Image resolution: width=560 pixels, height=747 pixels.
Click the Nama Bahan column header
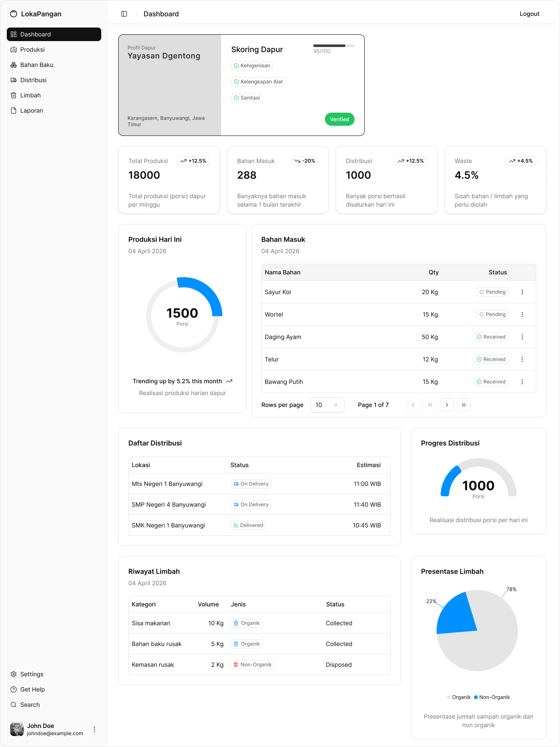[283, 272]
